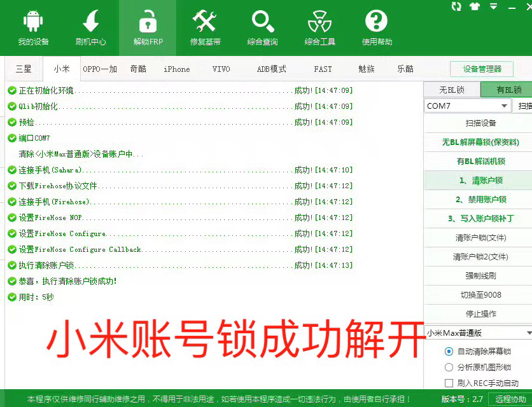Image resolution: width=532 pixels, height=407 pixels.
Task: Switch to the 无BL锁 tab
Action: tap(451, 89)
